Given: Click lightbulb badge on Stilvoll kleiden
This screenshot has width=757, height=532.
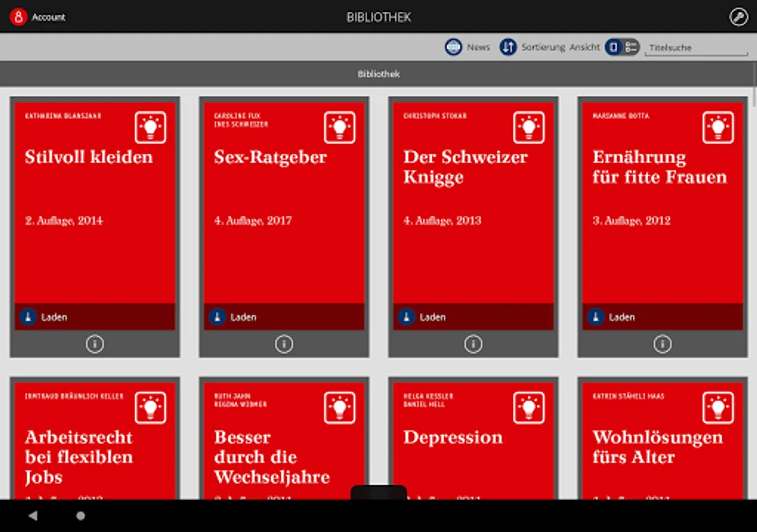Looking at the screenshot, I should (x=150, y=127).
